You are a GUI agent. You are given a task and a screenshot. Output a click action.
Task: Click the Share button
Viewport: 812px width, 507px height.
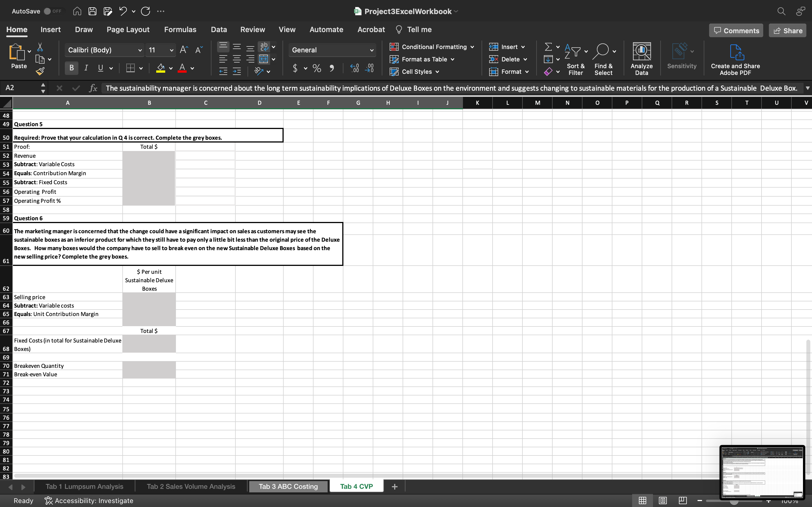click(x=787, y=30)
